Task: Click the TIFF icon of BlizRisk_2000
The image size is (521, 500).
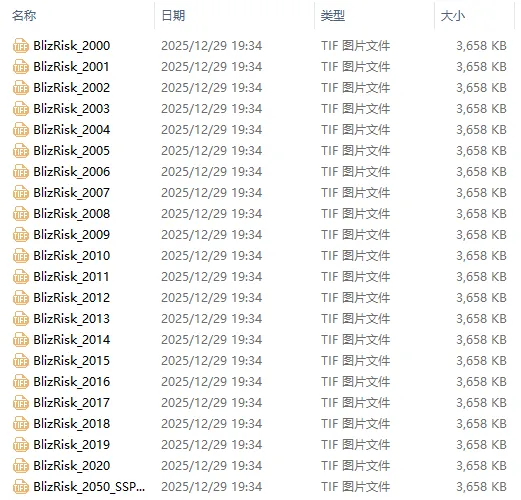Action: point(21,46)
